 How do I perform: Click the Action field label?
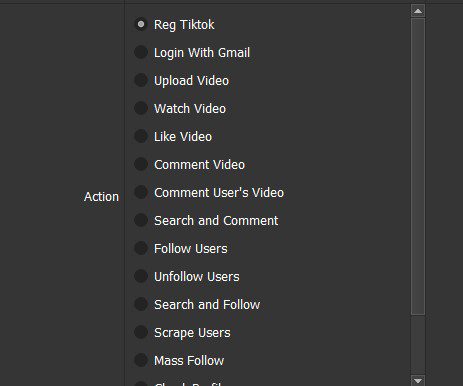point(101,197)
